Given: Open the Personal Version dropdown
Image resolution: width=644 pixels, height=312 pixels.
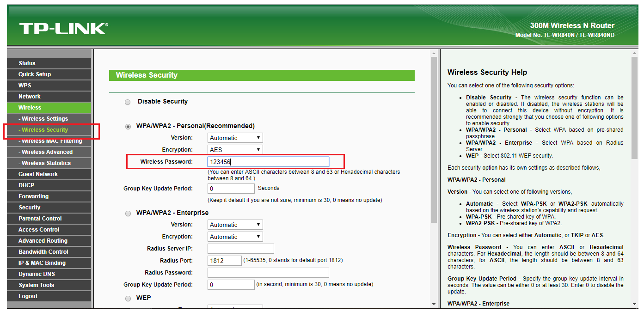Looking at the screenshot, I should tap(235, 138).
